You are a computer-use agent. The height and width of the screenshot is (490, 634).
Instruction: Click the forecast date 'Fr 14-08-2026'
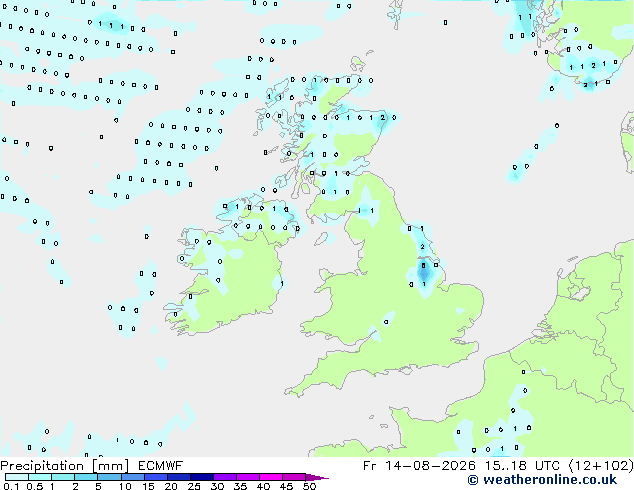pos(419,466)
